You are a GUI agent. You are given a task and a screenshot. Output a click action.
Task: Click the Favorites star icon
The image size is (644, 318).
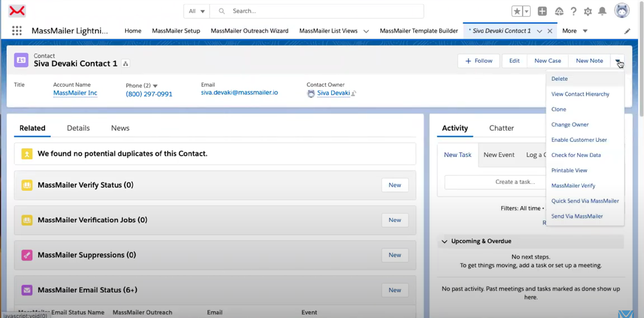517,11
